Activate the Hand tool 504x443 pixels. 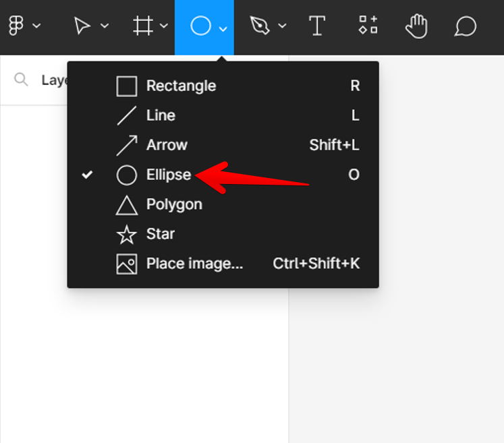point(417,26)
